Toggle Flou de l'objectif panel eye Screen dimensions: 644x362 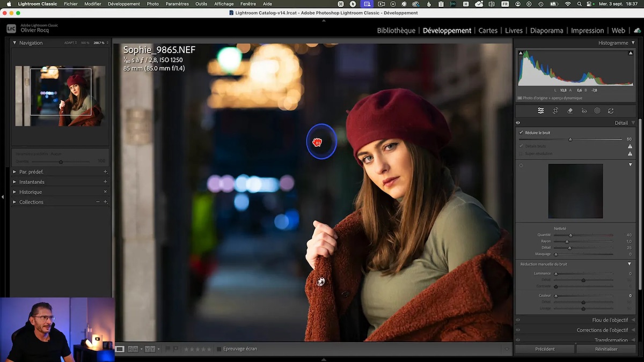pos(518,320)
